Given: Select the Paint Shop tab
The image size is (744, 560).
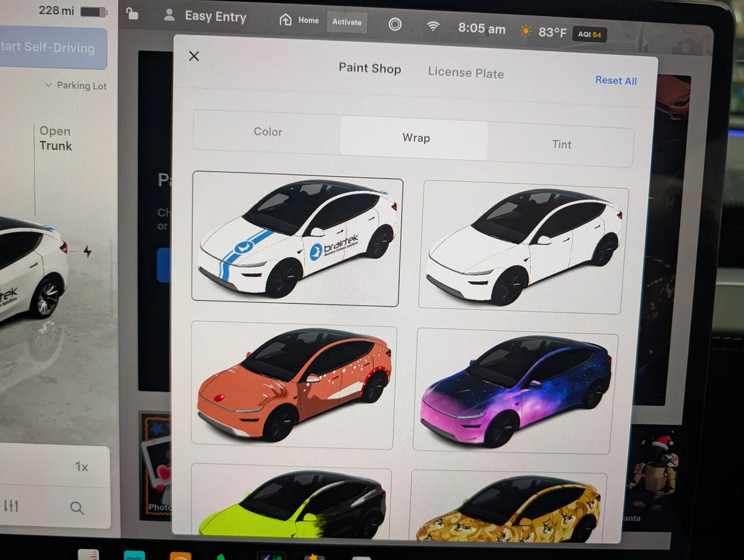Looking at the screenshot, I should [370, 68].
